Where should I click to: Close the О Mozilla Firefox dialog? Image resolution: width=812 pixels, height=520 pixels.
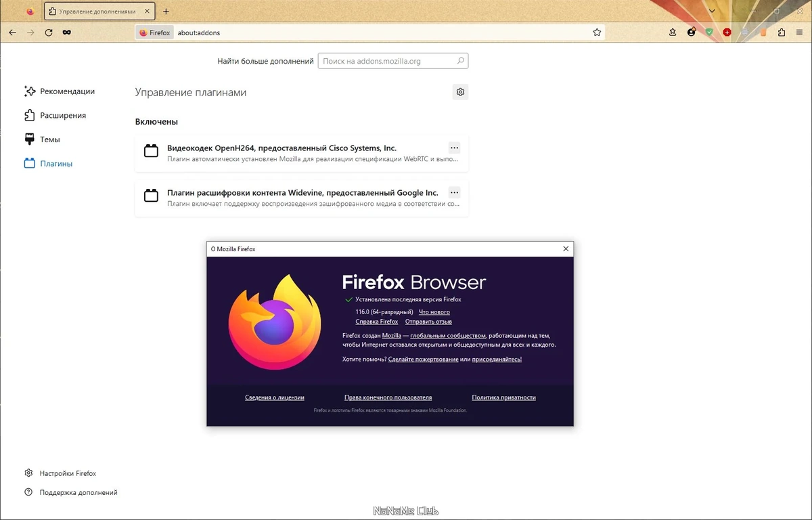point(566,249)
